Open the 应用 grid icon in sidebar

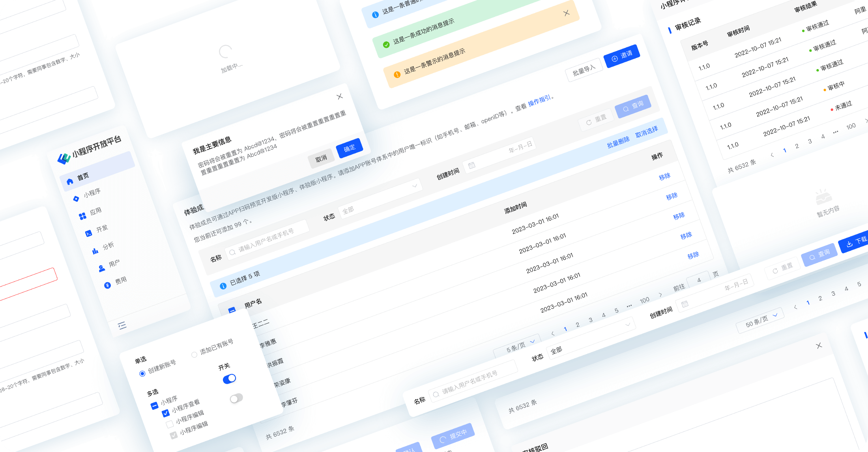click(82, 216)
